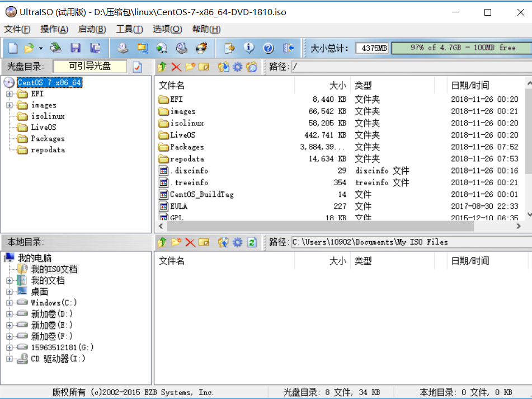The height and width of the screenshot is (399, 532).
Task: Expand the 我的文档 node
Action: coord(10,280)
